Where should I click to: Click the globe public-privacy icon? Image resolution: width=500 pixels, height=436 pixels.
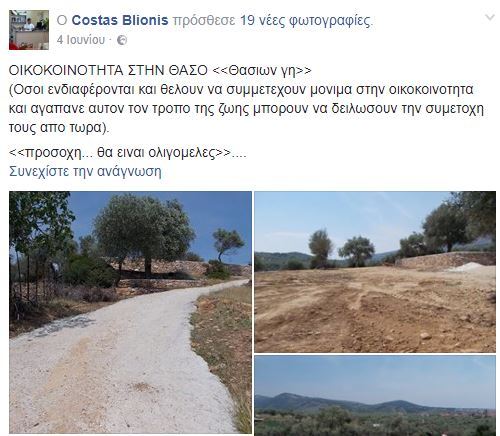point(122,40)
